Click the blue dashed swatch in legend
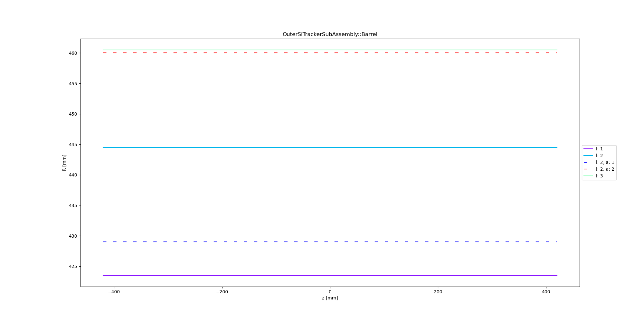The image size is (644, 322). click(x=588, y=162)
